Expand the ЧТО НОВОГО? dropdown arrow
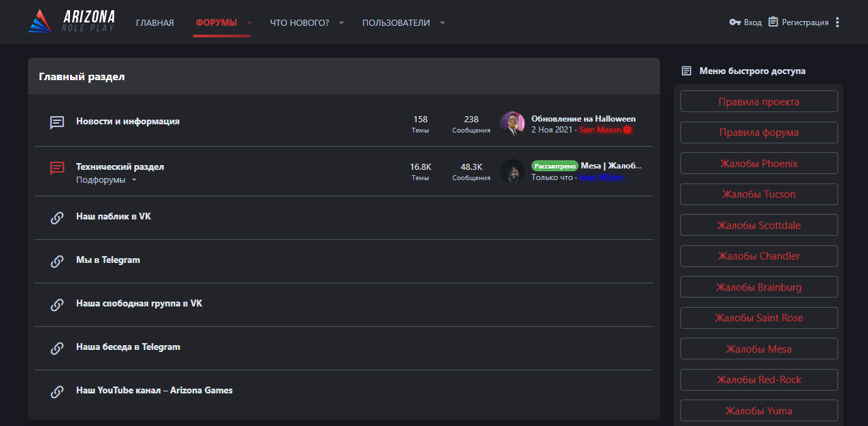Viewport: 868px width, 426px height. click(x=341, y=22)
